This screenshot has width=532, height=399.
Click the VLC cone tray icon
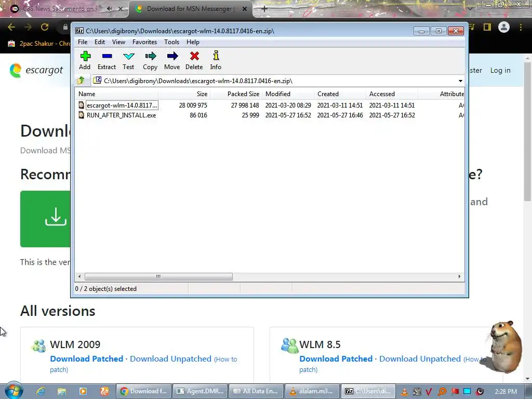pyautogui.click(x=404, y=392)
